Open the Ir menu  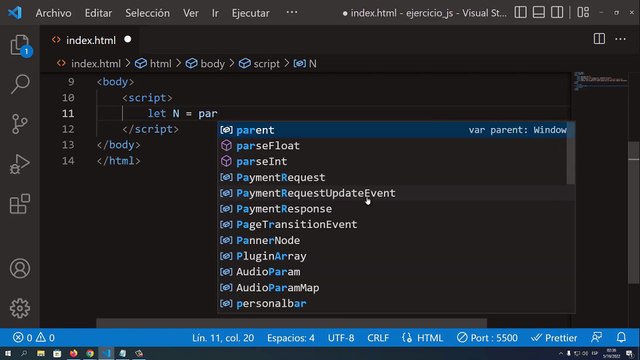(215, 13)
